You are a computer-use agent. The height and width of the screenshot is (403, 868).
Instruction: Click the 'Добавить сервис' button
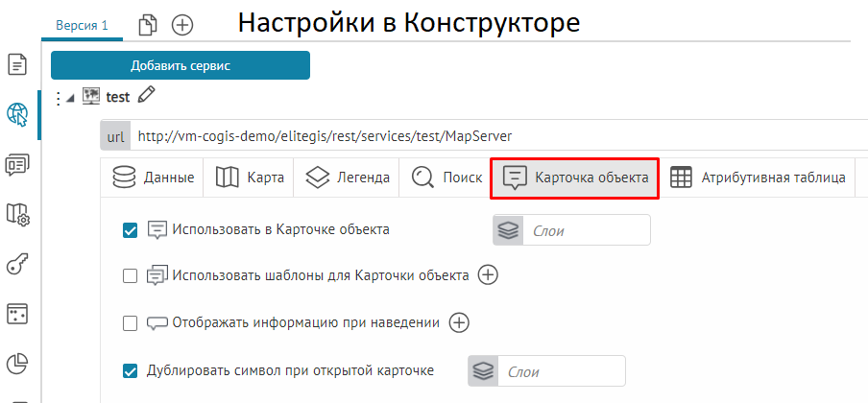pos(181,65)
